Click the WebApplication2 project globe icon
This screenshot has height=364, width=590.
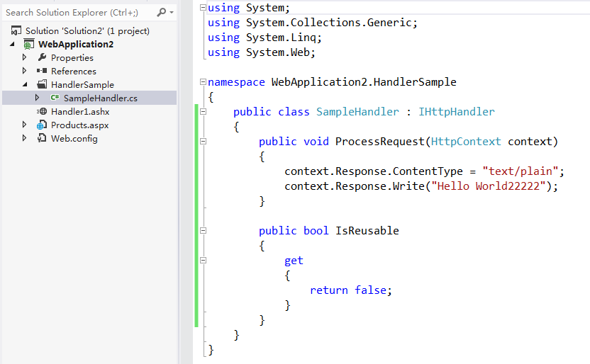[28, 45]
